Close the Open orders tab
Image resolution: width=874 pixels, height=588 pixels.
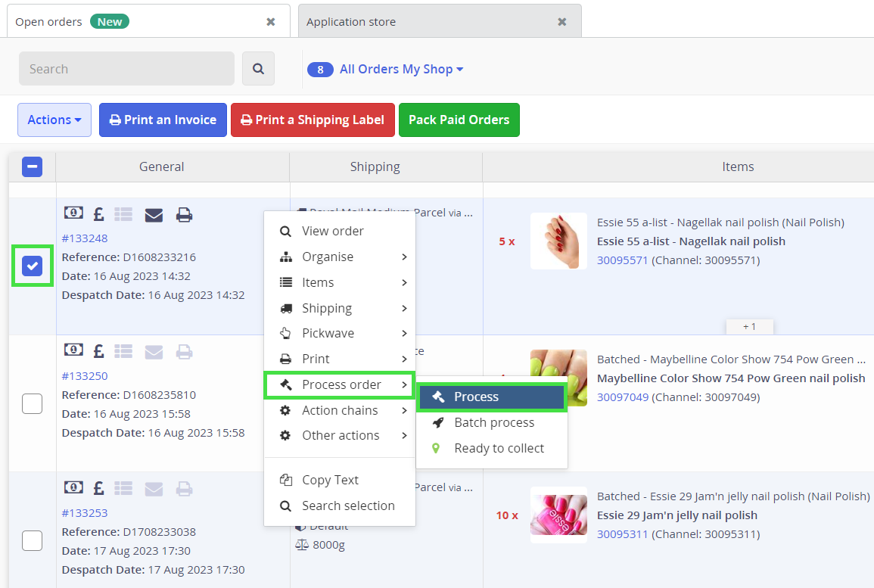(x=270, y=22)
